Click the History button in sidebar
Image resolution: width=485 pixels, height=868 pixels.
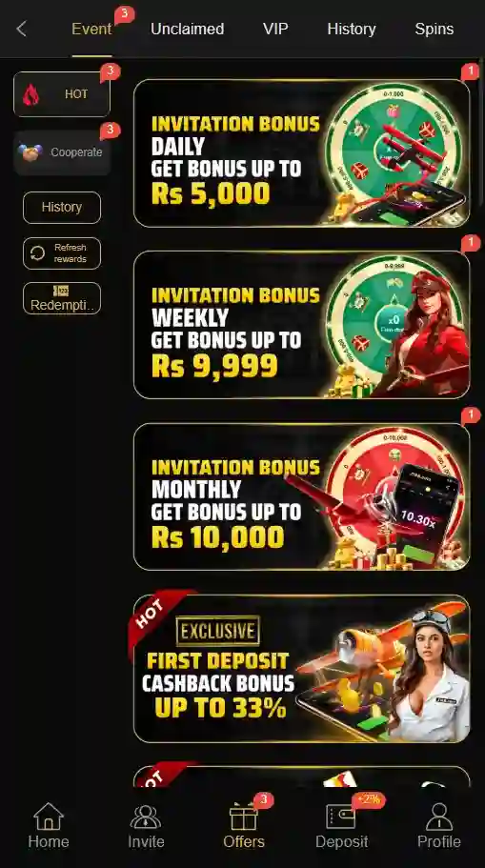click(x=62, y=208)
